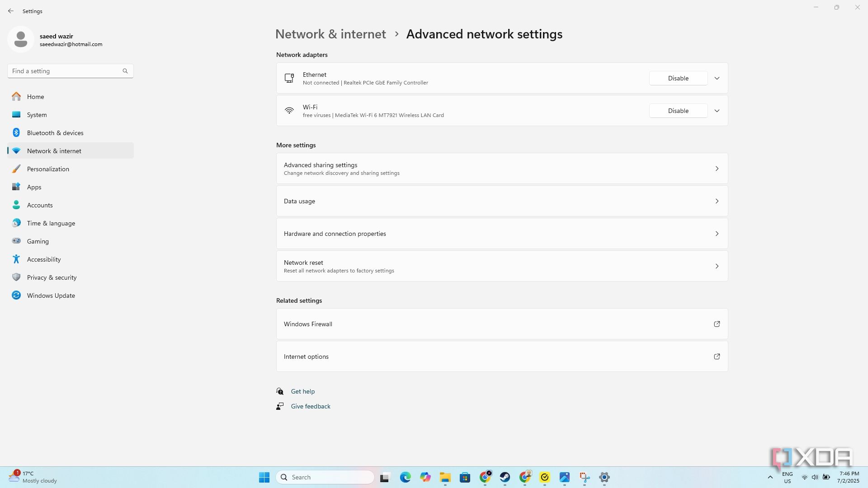Click the Give feedback person icon
Viewport: 868px width, 488px height.
coord(280,406)
